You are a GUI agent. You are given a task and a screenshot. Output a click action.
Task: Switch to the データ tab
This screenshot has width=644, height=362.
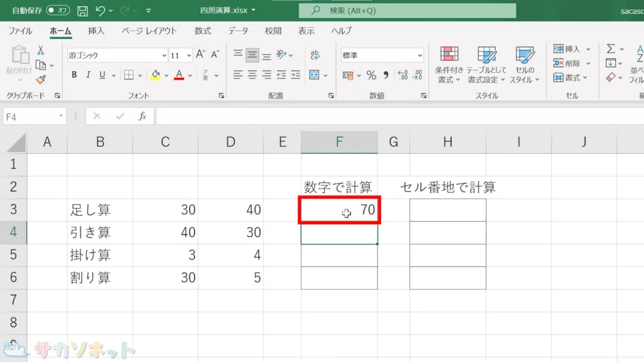238,31
